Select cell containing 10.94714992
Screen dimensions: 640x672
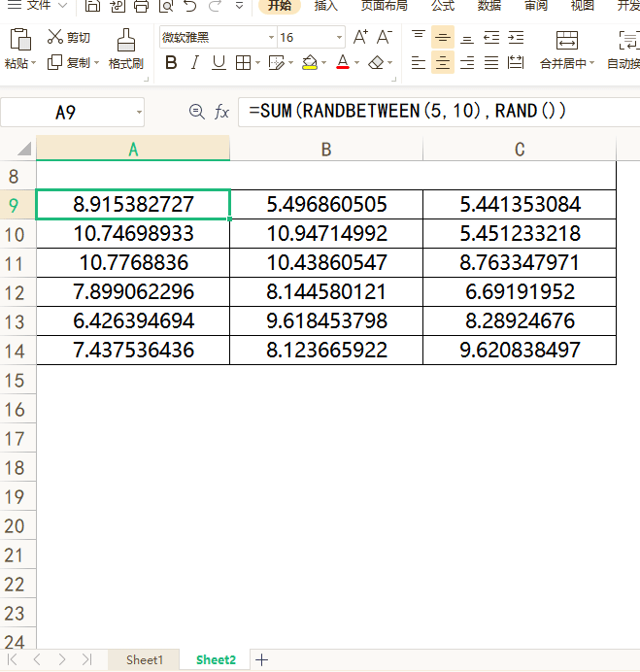click(x=326, y=234)
